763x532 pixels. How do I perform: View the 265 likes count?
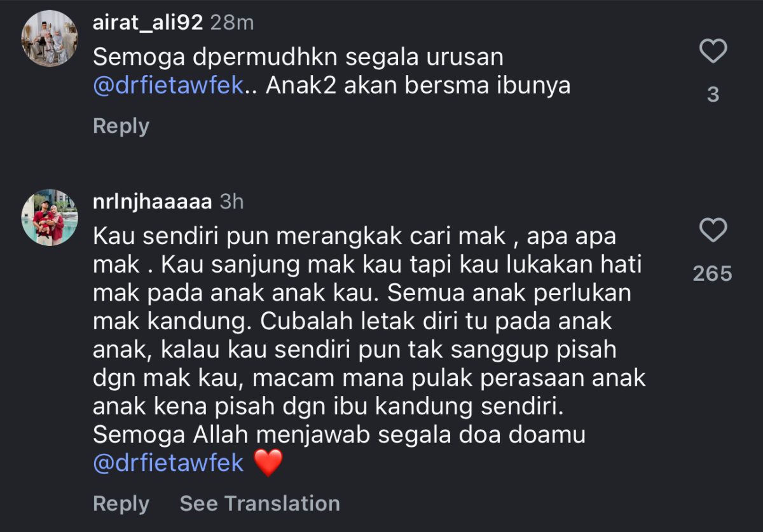(x=713, y=274)
